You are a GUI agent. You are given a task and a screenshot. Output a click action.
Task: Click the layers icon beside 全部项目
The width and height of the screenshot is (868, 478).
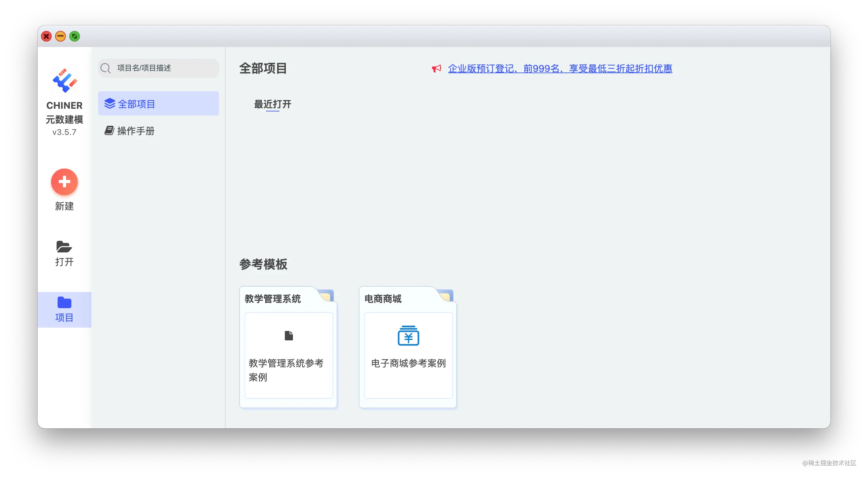[x=110, y=104]
